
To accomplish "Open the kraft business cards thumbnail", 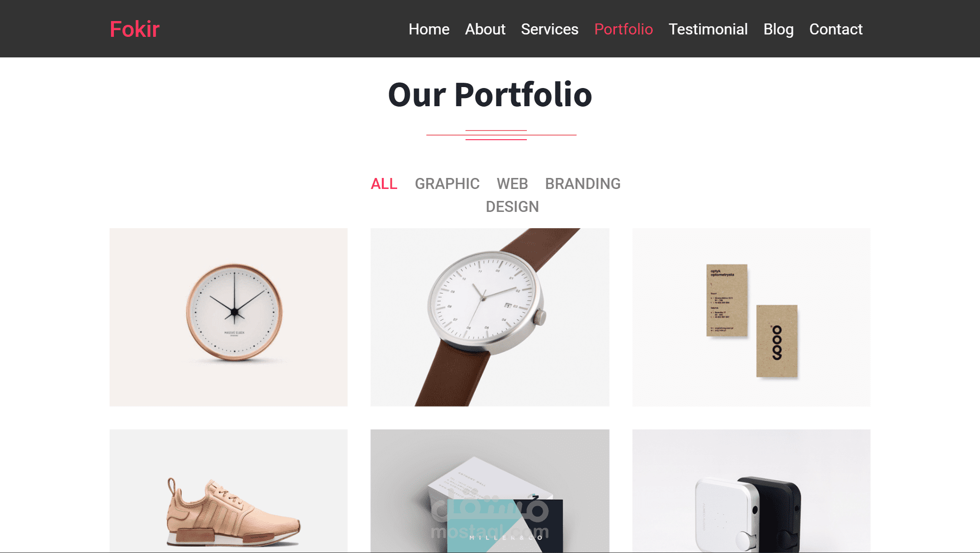I will [x=751, y=317].
